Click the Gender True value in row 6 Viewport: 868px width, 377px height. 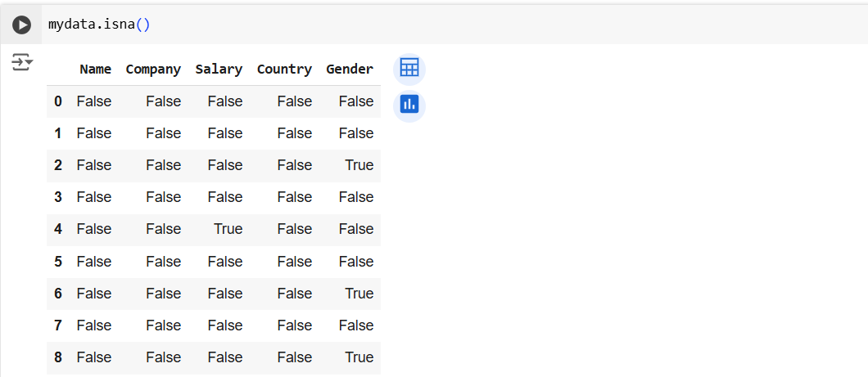click(359, 294)
